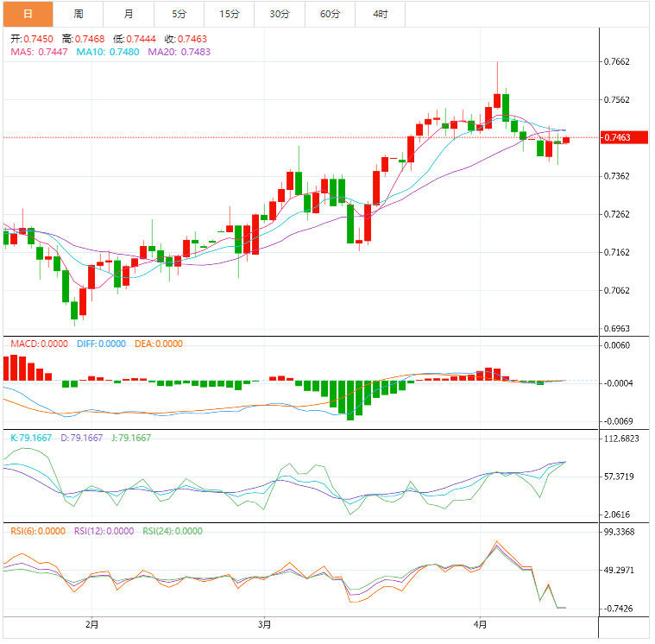
Task: Switch to the 60分 timeframe tab
Action: point(330,14)
